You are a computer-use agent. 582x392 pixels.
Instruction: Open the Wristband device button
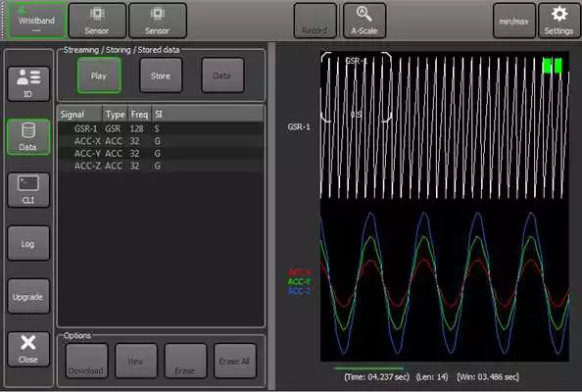coord(37,21)
